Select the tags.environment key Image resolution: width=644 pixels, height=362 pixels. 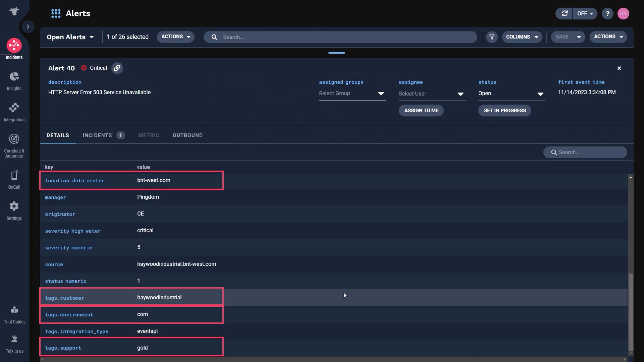tap(69, 315)
